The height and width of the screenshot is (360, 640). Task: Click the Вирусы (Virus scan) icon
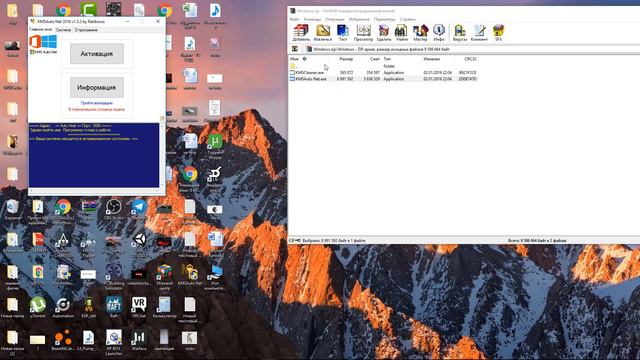pyautogui.click(x=460, y=33)
